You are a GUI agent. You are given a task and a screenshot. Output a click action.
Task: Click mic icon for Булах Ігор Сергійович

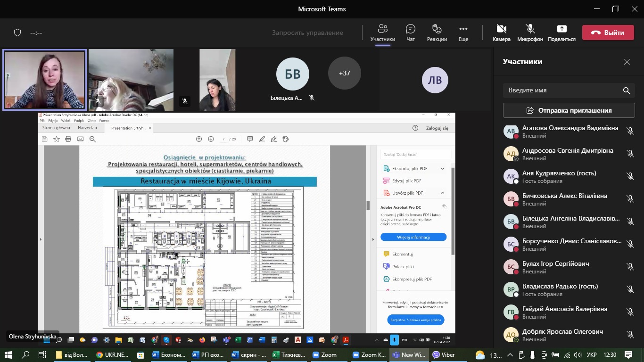[630, 267]
